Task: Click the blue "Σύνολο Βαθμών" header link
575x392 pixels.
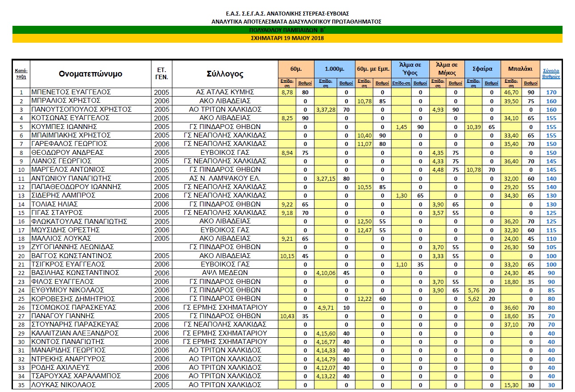Action: (x=551, y=73)
